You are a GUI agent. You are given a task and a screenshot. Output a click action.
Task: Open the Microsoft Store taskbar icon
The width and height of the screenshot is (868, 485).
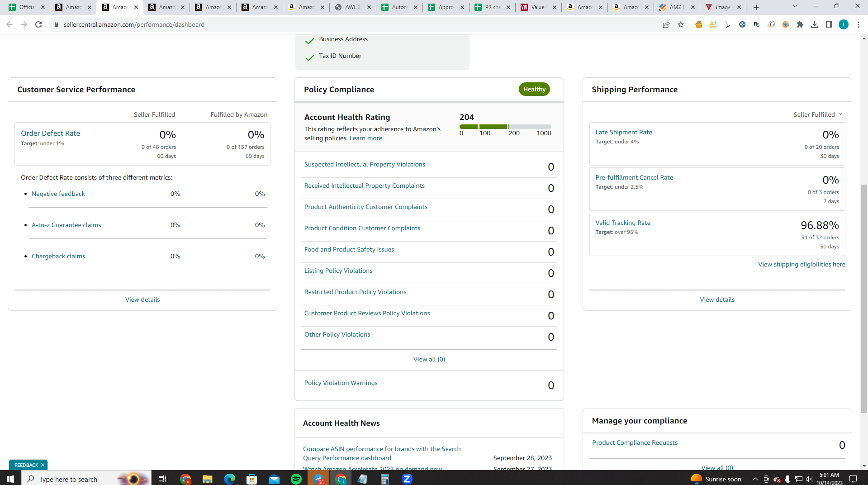[x=252, y=479]
